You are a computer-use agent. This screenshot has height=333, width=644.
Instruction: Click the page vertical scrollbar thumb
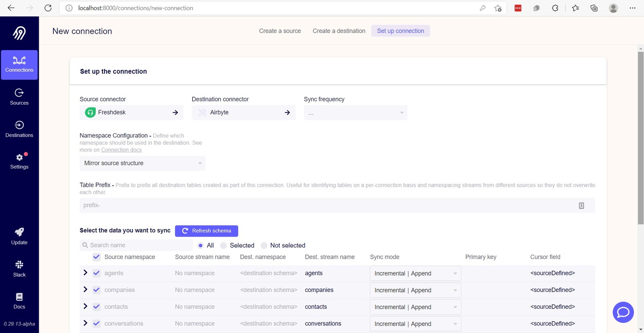click(x=640, y=138)
